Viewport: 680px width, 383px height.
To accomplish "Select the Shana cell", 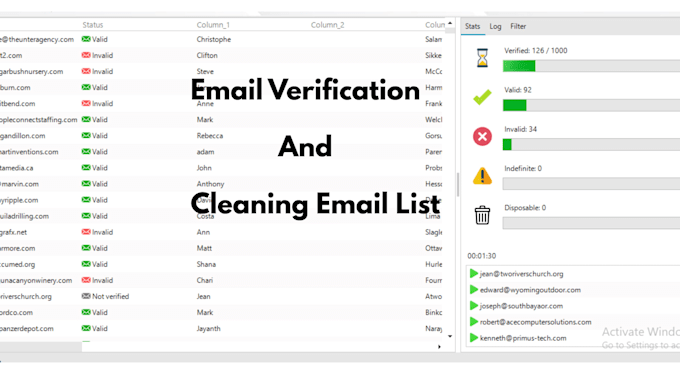I will point(206,264).
